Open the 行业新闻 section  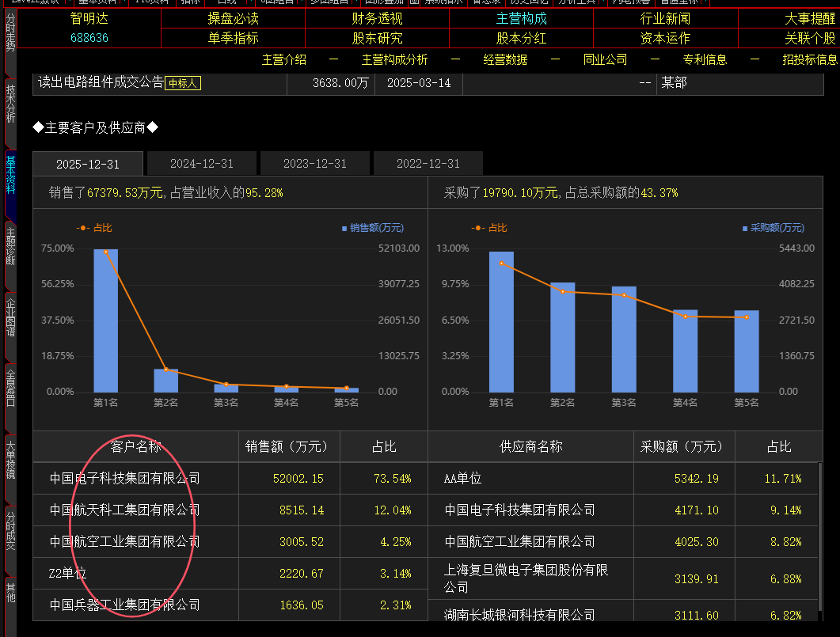click(665, 19)
